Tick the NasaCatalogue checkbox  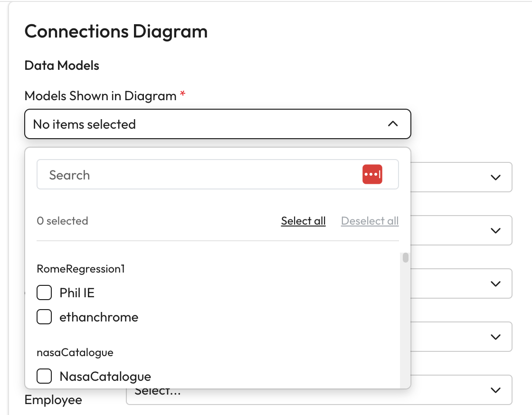(x=44, y=377)
